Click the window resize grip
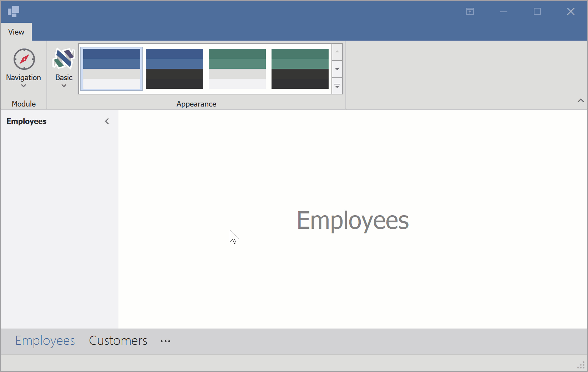588x372 pixels. (x=581, y=366)
